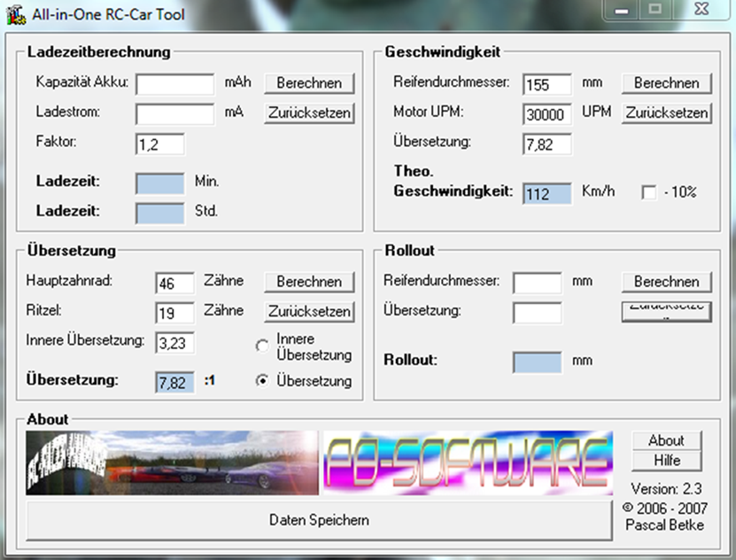Click the RC car banner image

click(172, 463)
